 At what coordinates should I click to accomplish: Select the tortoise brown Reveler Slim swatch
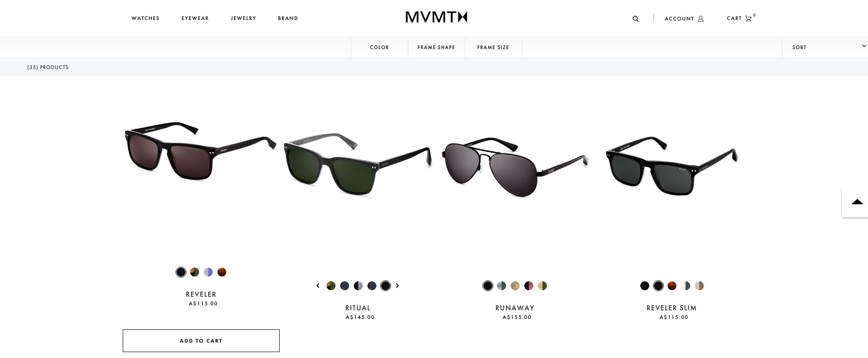[x=672, y=286]
